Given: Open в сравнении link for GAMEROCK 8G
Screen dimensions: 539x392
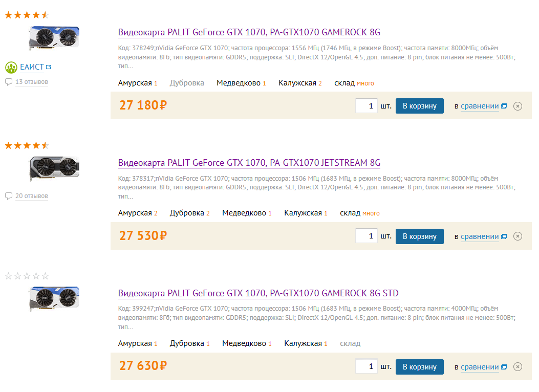Looking at the screenshot, I should point(479,106).
